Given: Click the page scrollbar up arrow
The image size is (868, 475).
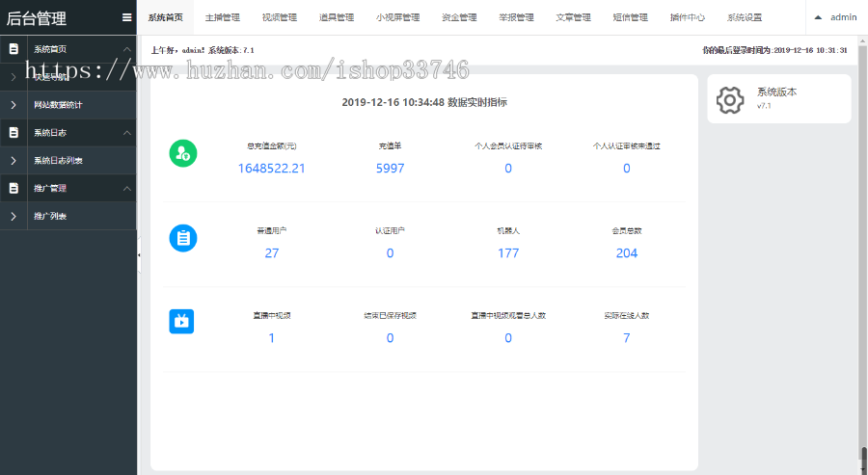Looking at the screenshot, I should tap(863, 40).
